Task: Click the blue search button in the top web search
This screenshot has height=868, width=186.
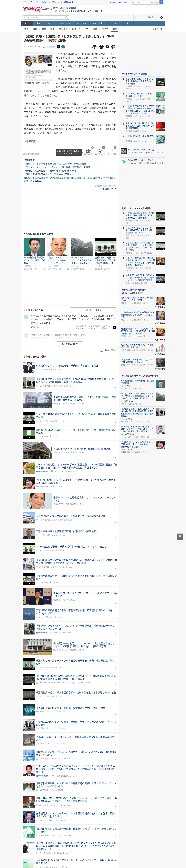Action: coord(161,2)
